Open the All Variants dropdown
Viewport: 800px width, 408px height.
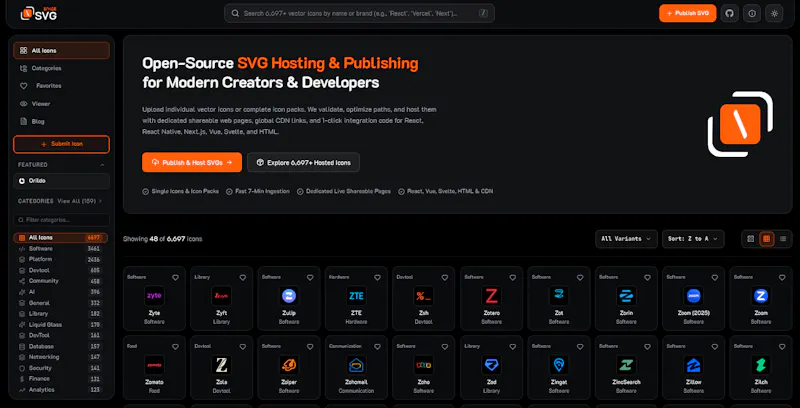point(626,239)
